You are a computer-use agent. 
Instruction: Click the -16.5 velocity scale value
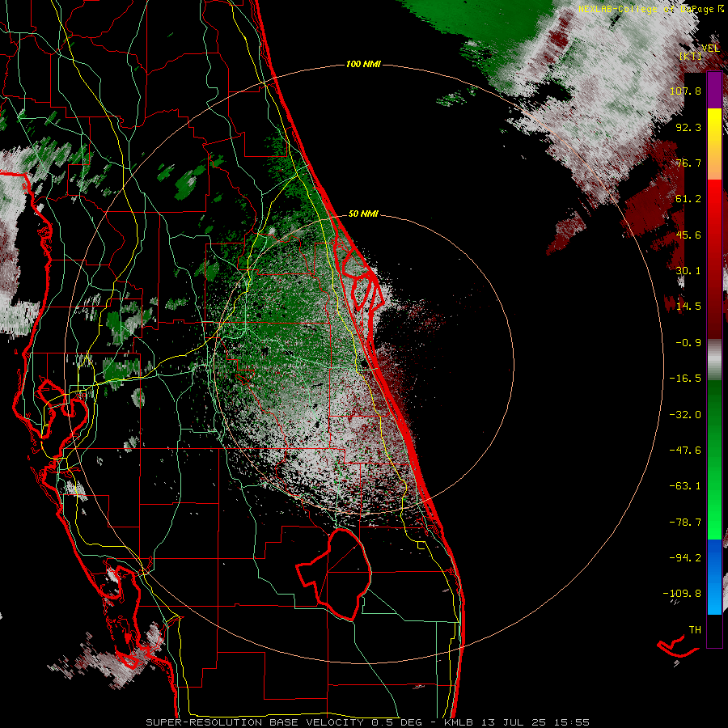pyautogui.click(x=685, y=379)
